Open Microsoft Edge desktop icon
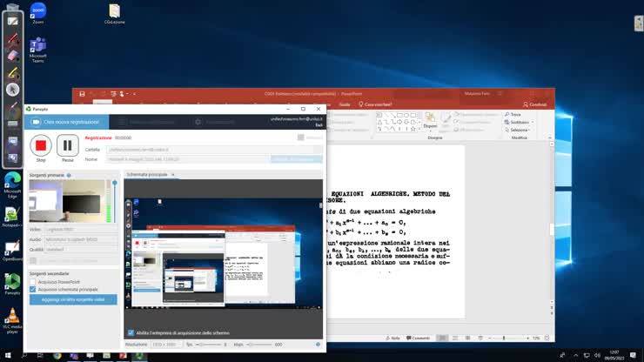Screen dimensions: 644x362 (x=12, y=182)
